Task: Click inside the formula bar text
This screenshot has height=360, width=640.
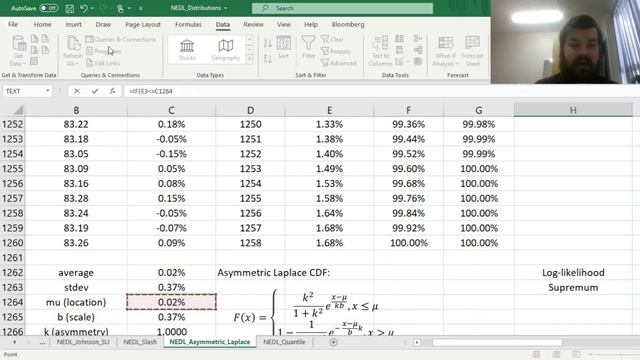Action: point(151,91)
